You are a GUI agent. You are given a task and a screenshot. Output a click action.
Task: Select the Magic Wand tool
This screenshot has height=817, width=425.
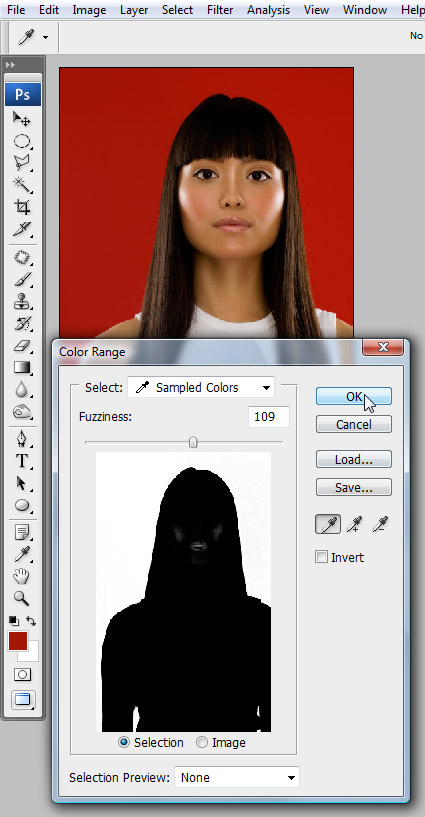(x=22, y=184)
